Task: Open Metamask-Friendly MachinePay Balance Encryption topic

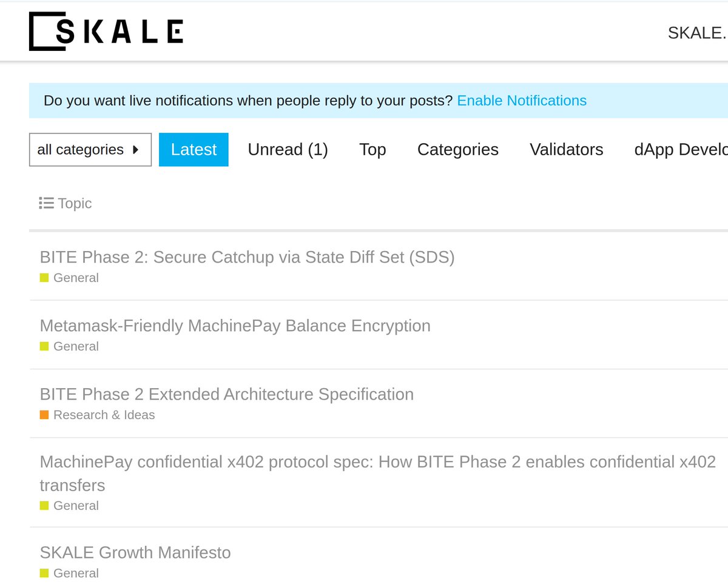Action: tap(235, 326)
